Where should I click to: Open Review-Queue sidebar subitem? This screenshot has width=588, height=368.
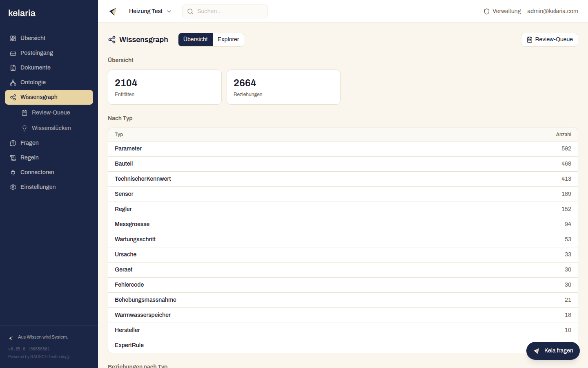pyautogui.click(x=55, y=112)
